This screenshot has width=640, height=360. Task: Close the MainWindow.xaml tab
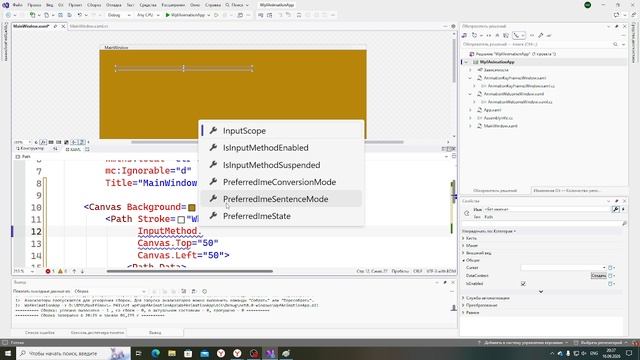point(63,26)
